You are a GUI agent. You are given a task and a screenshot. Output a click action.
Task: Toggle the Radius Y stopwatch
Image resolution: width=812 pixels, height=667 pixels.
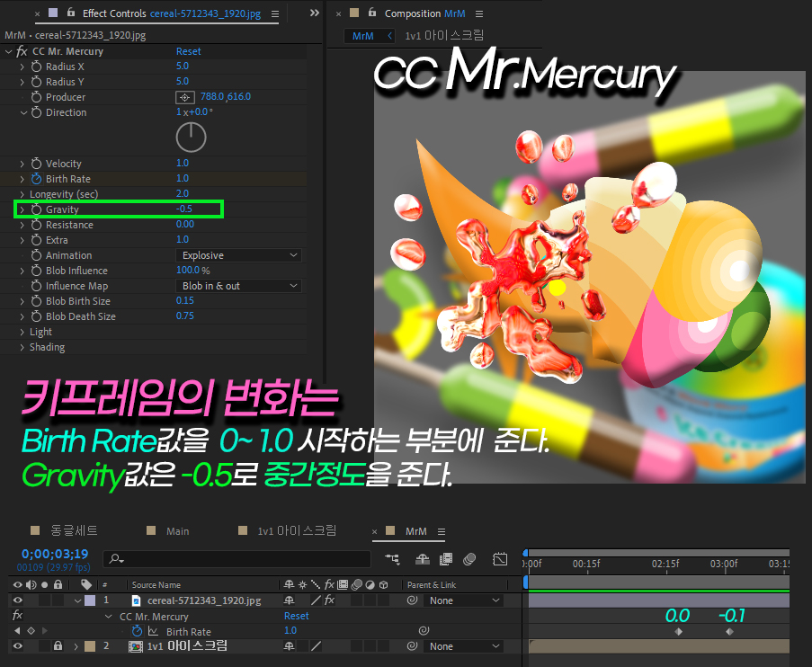tap(36, 82)
